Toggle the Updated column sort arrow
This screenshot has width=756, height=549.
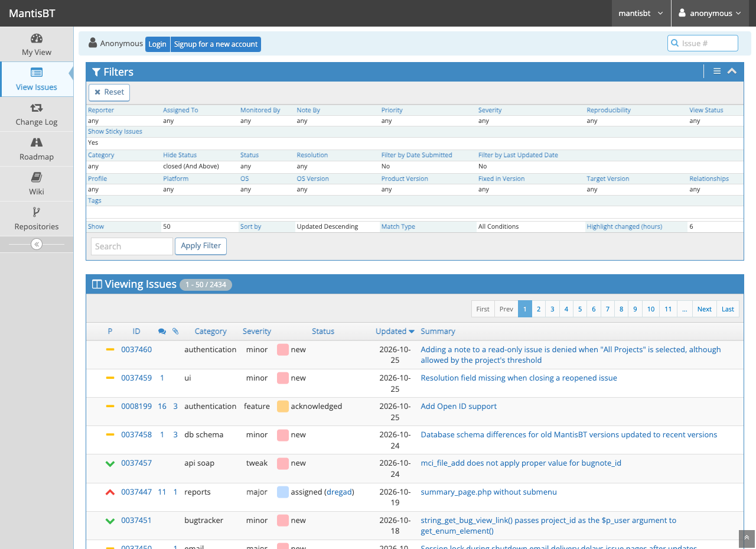click(x=412, y=332)
